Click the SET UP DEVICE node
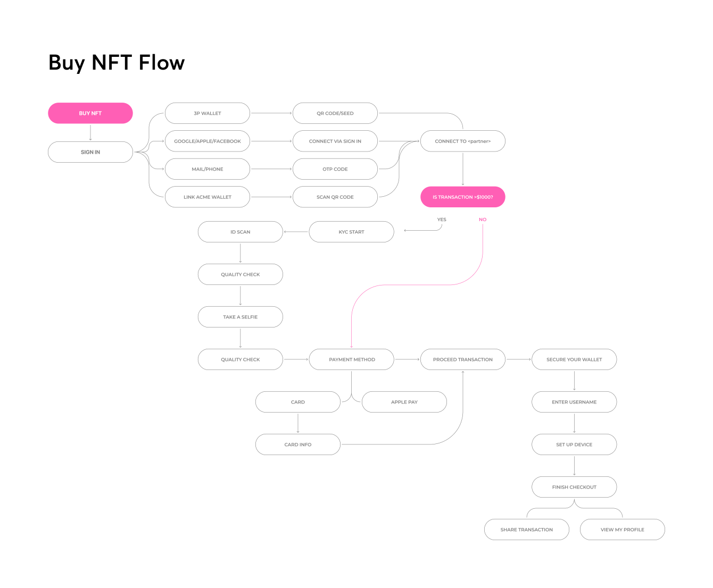The width and height of the screenshot is (713, 588). click(x=574, y=444)
